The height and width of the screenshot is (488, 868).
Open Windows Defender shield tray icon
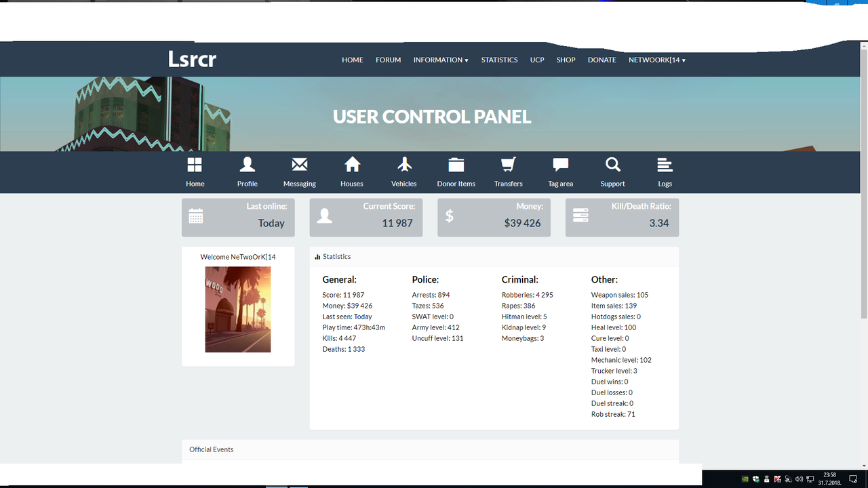756,479
